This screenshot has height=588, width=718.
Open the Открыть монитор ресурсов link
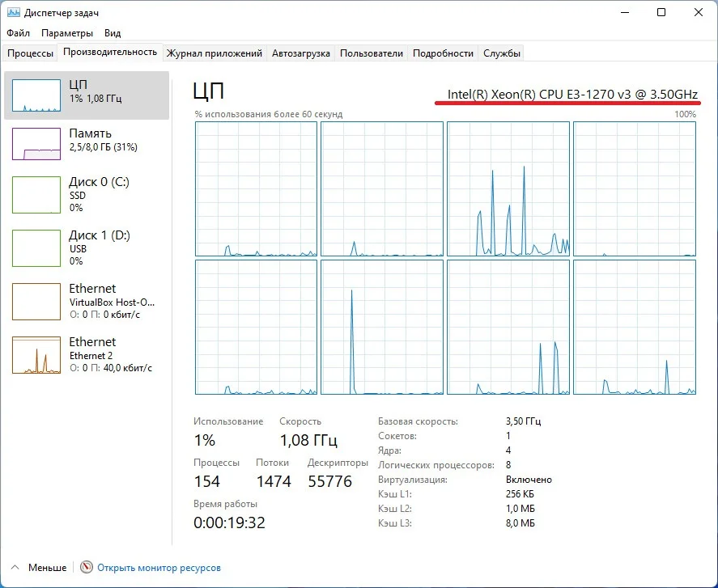pos(159,568)
